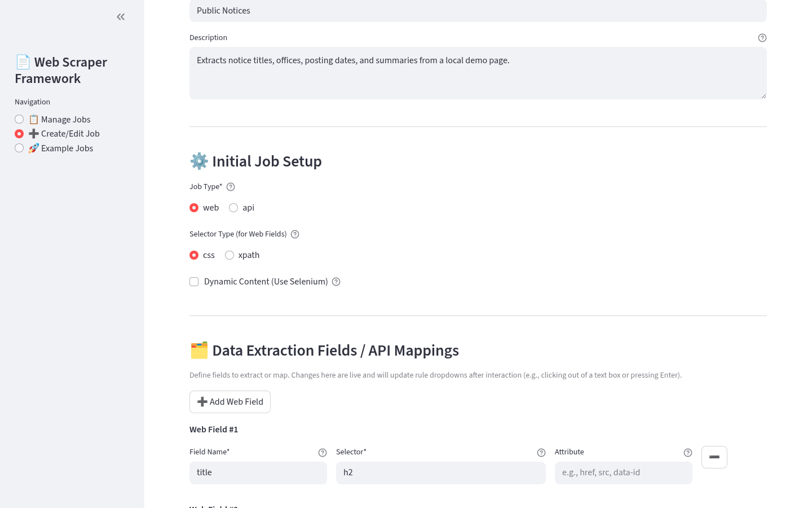Click the Web Field #1 label
The image size is (812, 508).
[x=214, y=430]
